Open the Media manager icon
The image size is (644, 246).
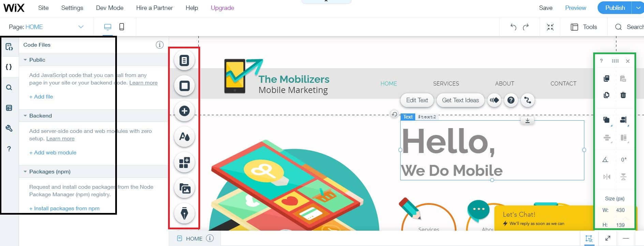point(184,188)
